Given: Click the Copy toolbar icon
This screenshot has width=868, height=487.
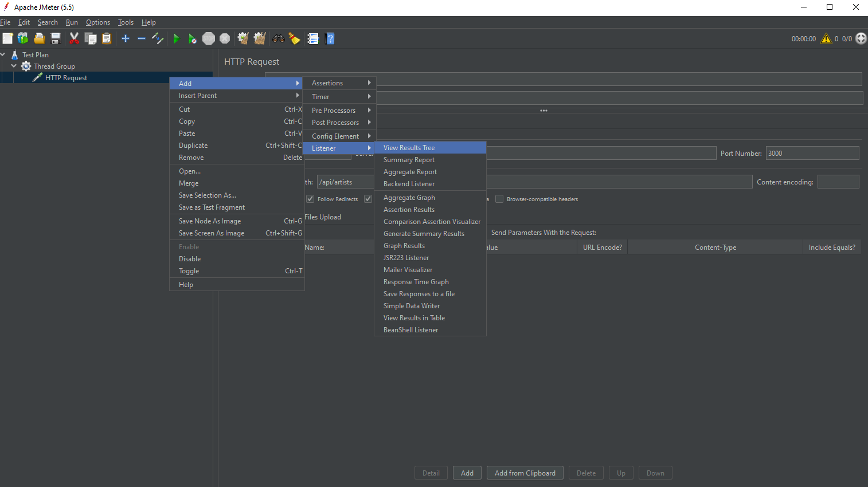Looking at the screenshot, I should (x=91, y=38).
